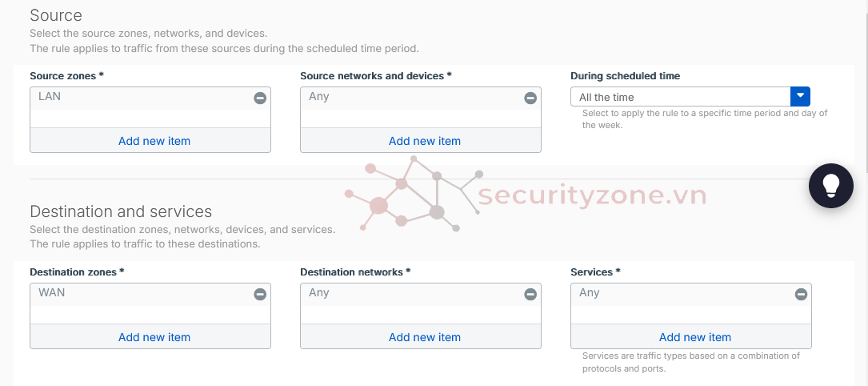
Task: Remove Any from Destination networks
Action: pos(530,294)
